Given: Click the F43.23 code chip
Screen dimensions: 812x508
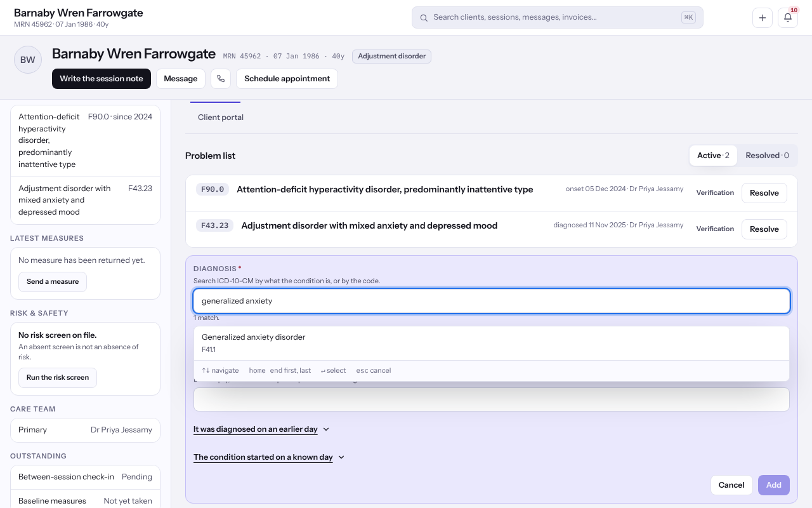Looking at the screenshot, I should (x=215, y=225).
